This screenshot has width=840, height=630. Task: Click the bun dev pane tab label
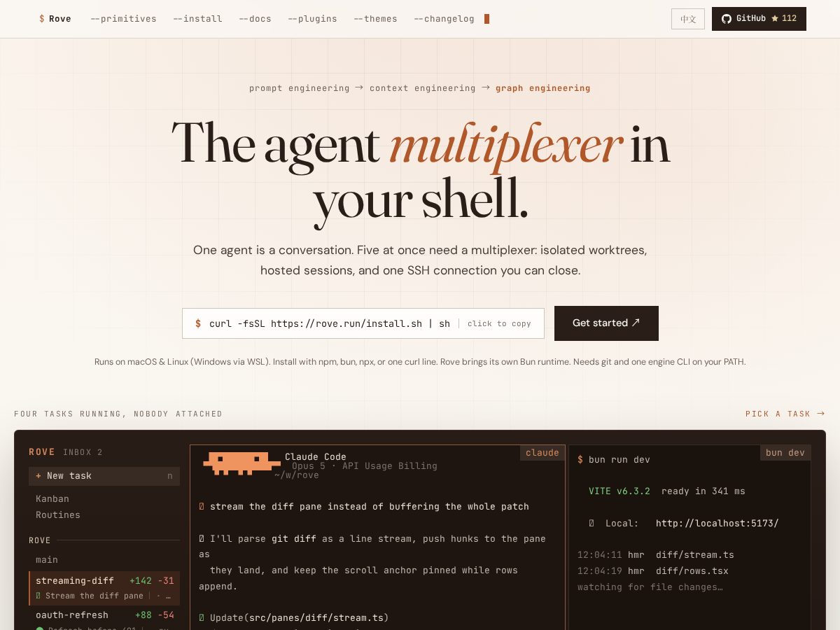[x=785, y=453]
